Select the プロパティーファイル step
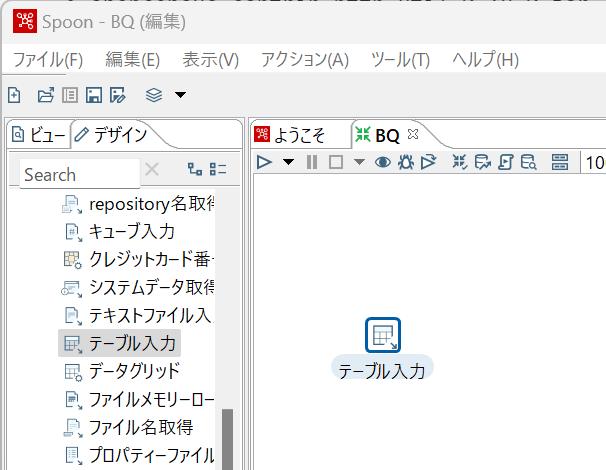Screen dimensions: 606x470 (138, 455)
